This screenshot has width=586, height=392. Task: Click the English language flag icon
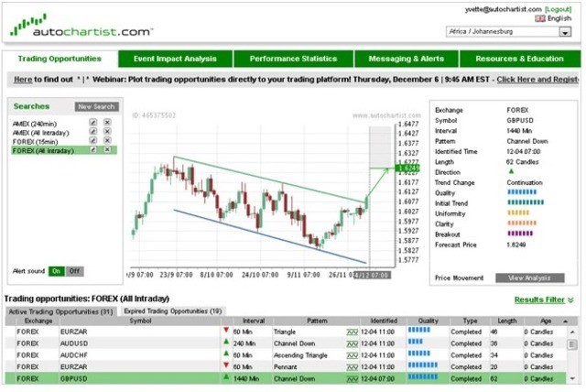point(540,18)
